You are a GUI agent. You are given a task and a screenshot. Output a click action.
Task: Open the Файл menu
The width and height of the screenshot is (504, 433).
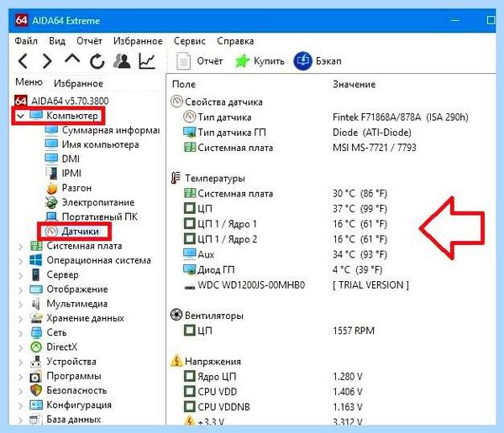(26, 41)
